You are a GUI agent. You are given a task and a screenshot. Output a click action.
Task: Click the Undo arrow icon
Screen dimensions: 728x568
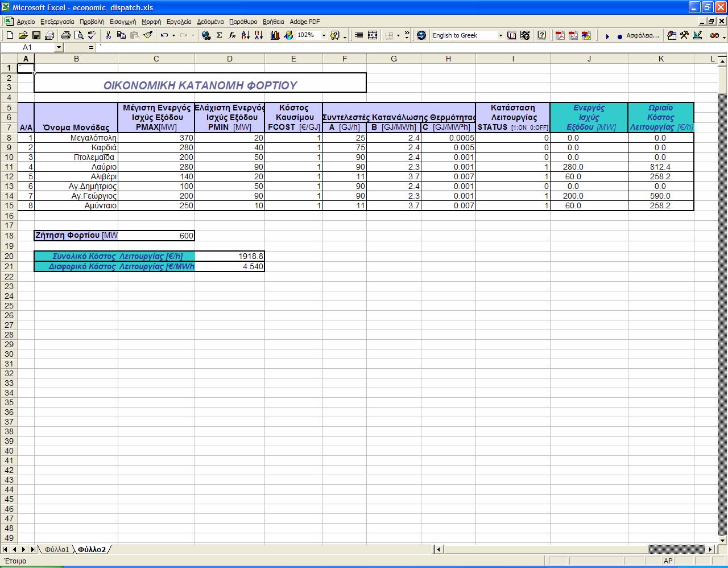coord(164,35)
